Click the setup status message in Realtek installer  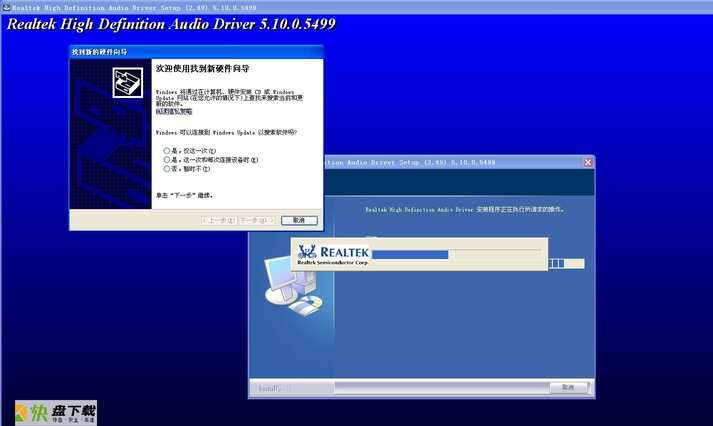(465, 210)
